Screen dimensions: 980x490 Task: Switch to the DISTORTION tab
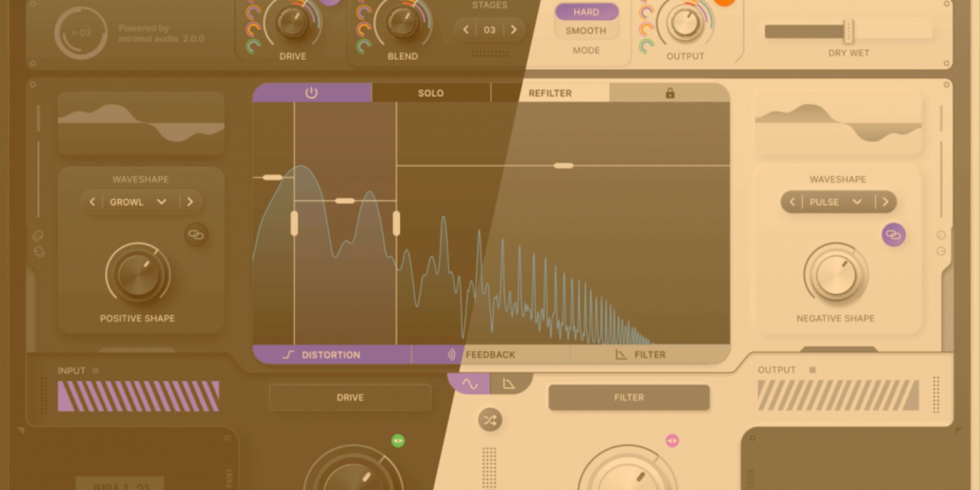(331, 355)
